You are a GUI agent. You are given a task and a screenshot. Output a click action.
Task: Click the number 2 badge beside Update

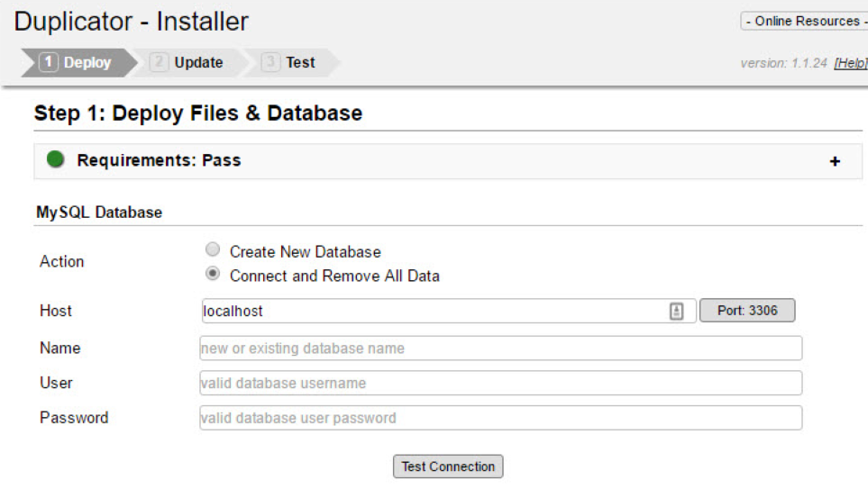coord(160,62)
